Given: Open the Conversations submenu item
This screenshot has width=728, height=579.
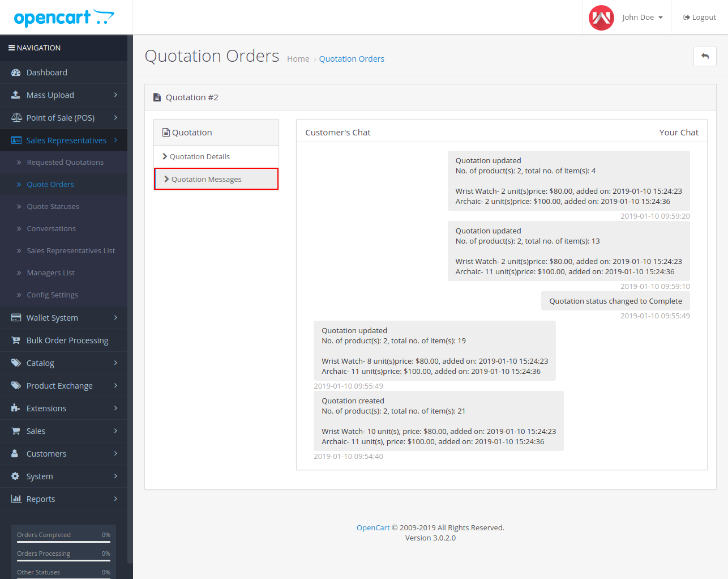Looking at the screenshot, I should pos(51,229).
